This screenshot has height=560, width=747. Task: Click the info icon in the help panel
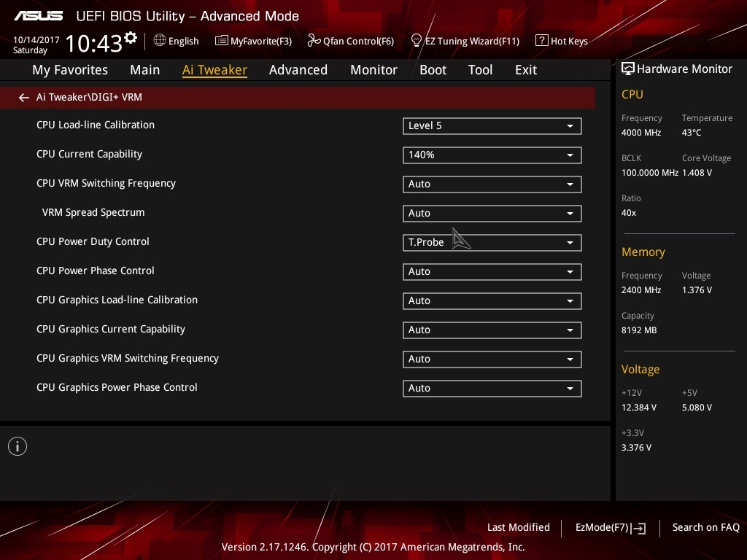(18, 446)
